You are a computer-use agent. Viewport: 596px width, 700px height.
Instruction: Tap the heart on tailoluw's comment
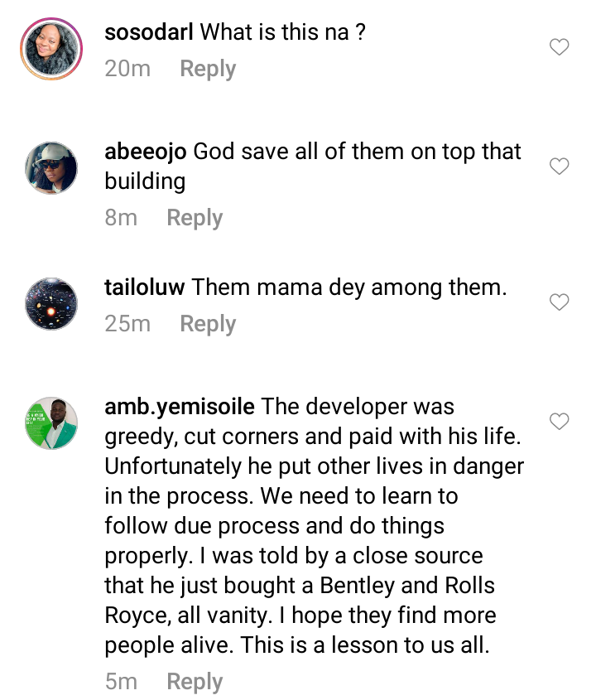tap(560, 302)
